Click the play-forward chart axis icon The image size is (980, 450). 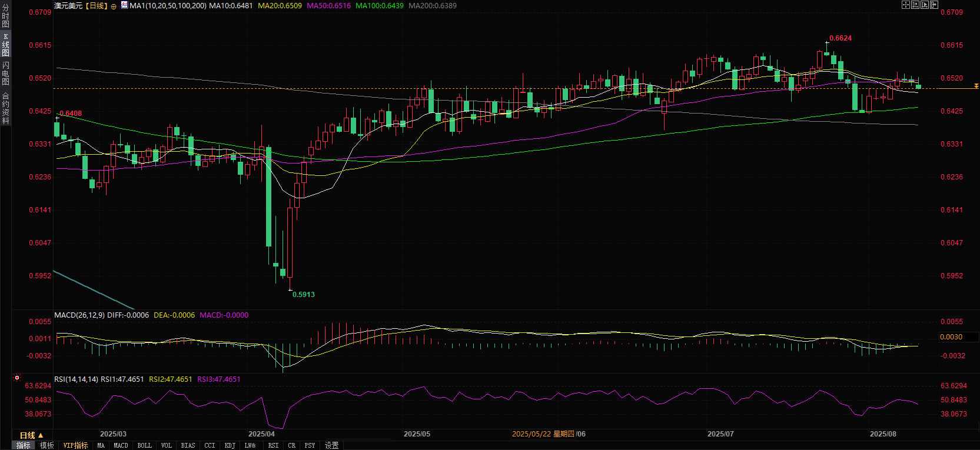pyautogui.click(x=925, y=5)
